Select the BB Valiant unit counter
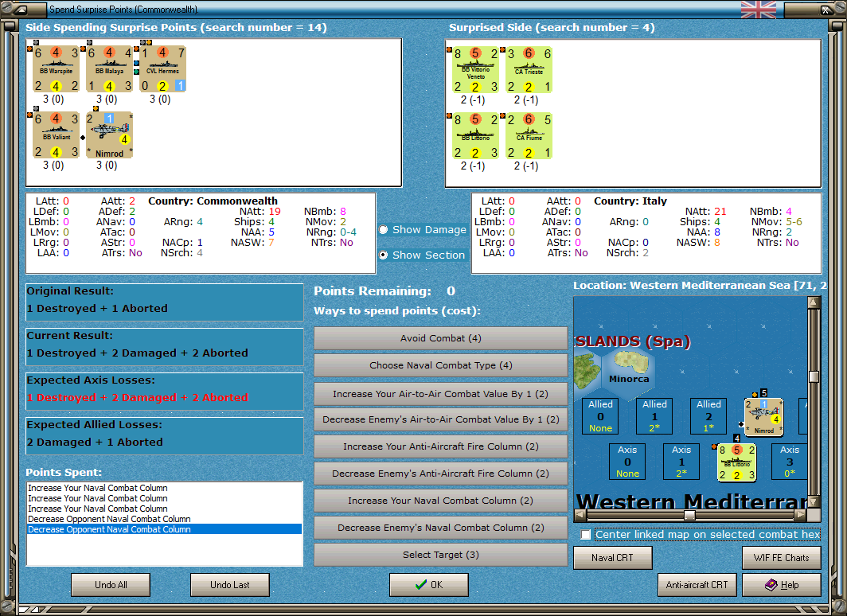This screenshot has width=847, height=616. pyautogui.click(x=57, y=135)
